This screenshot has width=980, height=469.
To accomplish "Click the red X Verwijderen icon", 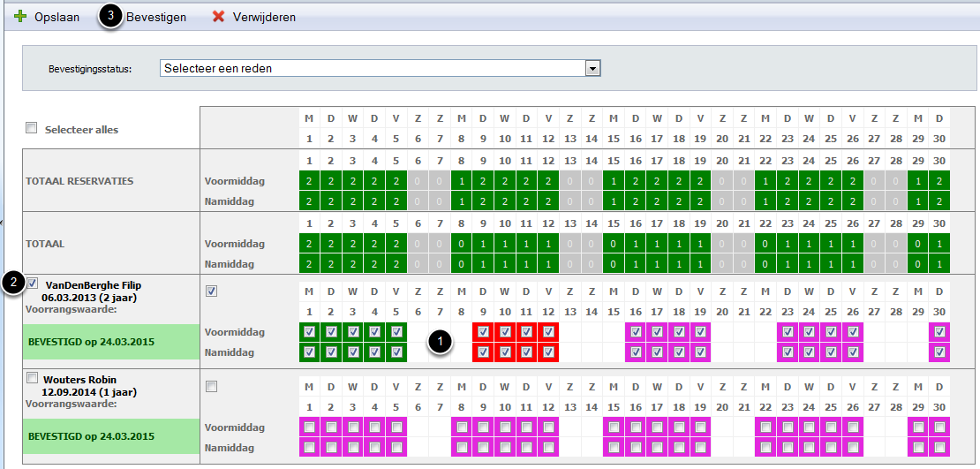I will pos(218,17).
